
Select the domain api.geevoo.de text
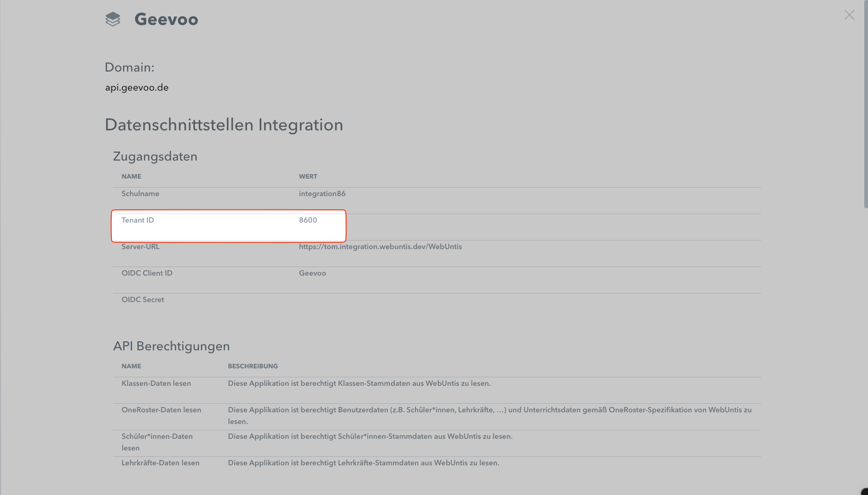[x=137, y=87]
